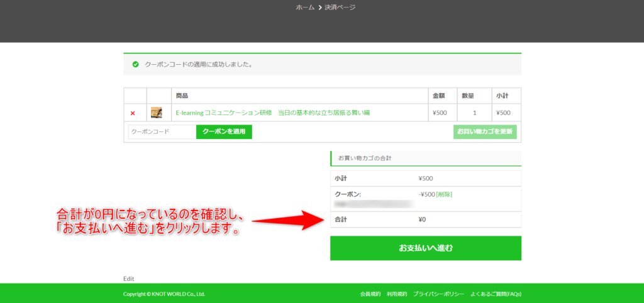Open the 利用規約 footer link

[x=397, y=294]
